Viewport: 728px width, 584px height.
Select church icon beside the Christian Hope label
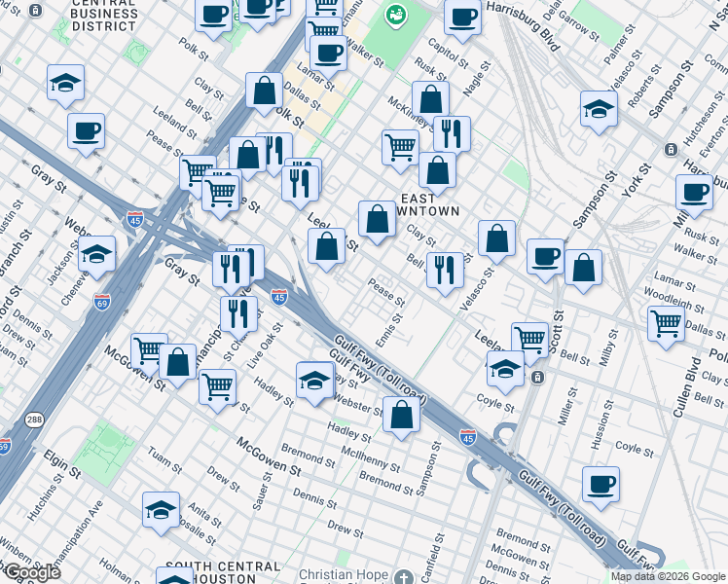click(405, 577)
